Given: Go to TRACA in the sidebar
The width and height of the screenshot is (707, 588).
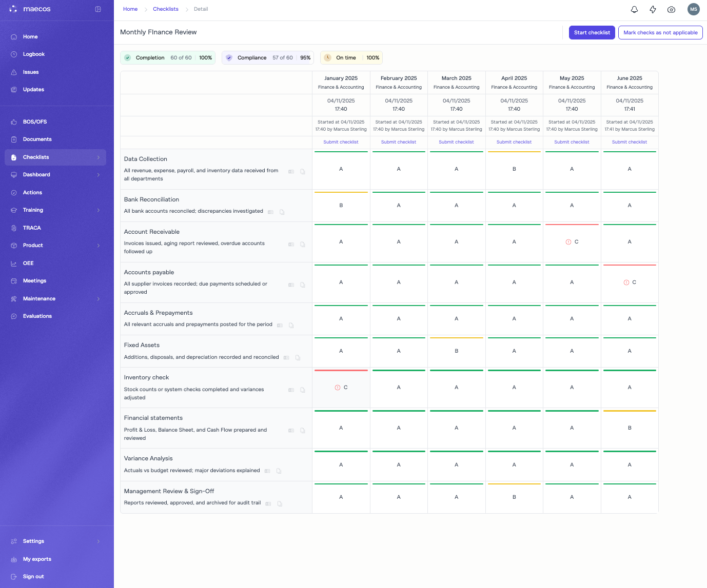Looking at the screenshot, I should (x=32, y=228).
